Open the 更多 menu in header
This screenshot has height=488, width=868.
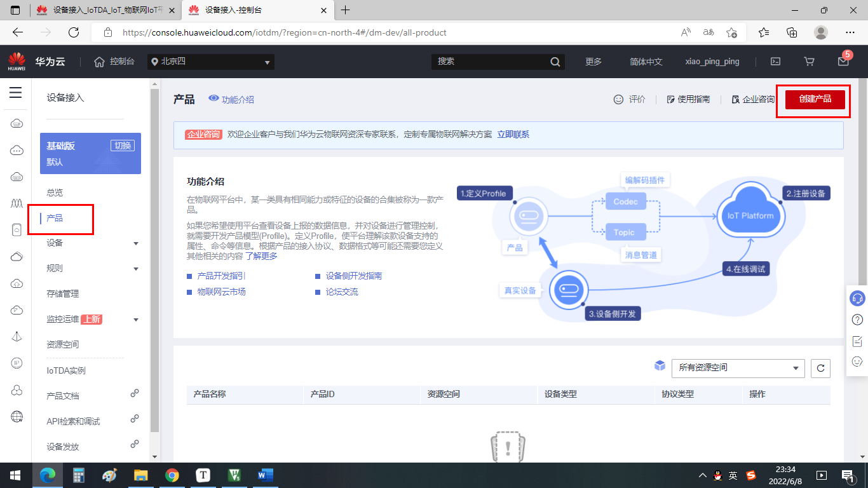[x=593, y=62]
